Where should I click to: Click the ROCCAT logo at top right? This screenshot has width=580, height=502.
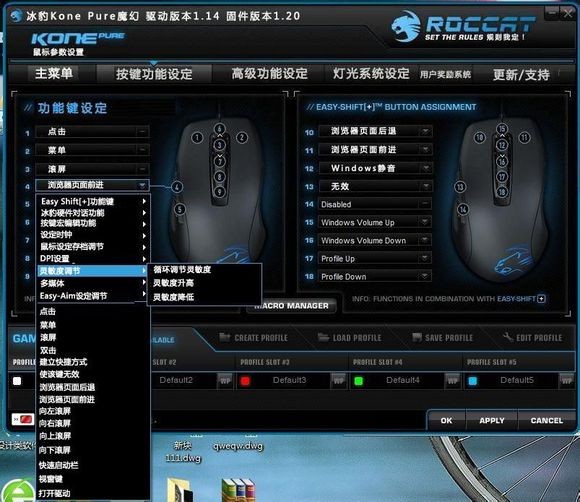click(x=462, y=27)
